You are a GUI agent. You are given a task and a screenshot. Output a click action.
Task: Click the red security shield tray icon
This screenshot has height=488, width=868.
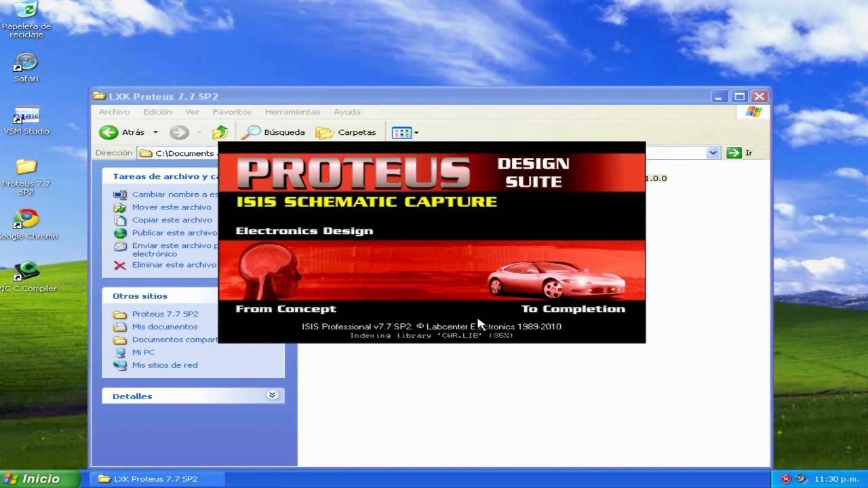pos(786,479)
